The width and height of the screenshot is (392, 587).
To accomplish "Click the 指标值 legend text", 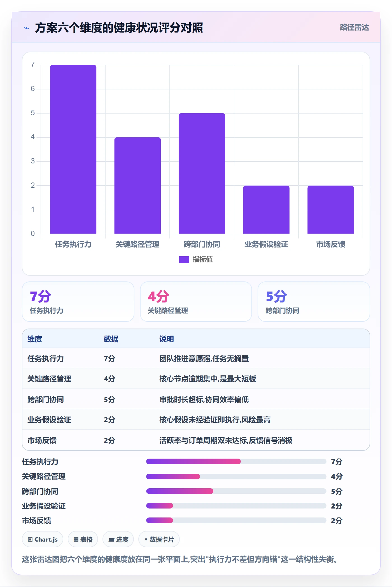I will coord(203,260).
